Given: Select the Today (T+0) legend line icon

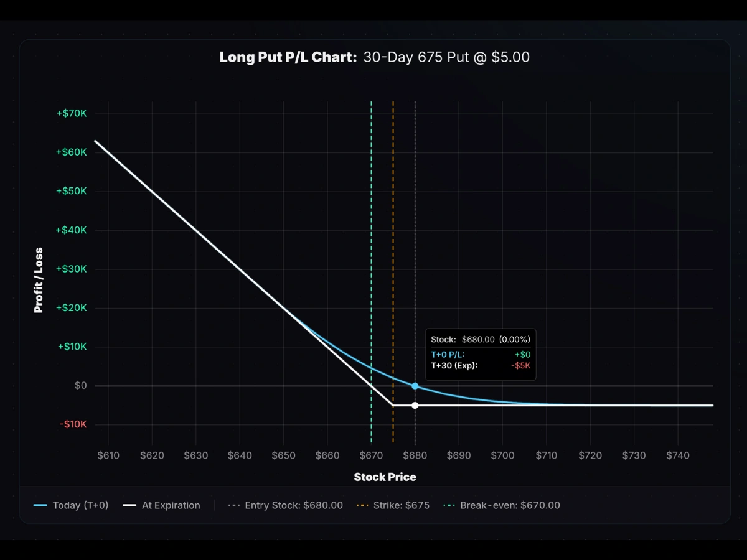Looking at the screenshot, I should (x=40, y=505).
